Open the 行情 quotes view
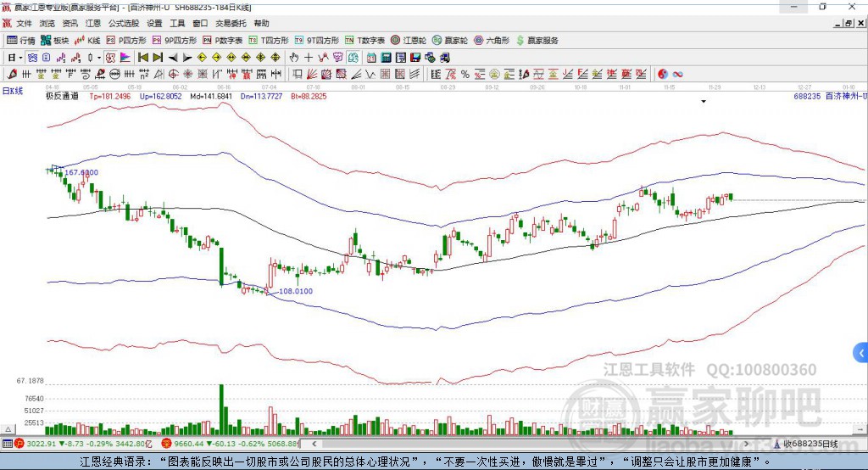 21,40
